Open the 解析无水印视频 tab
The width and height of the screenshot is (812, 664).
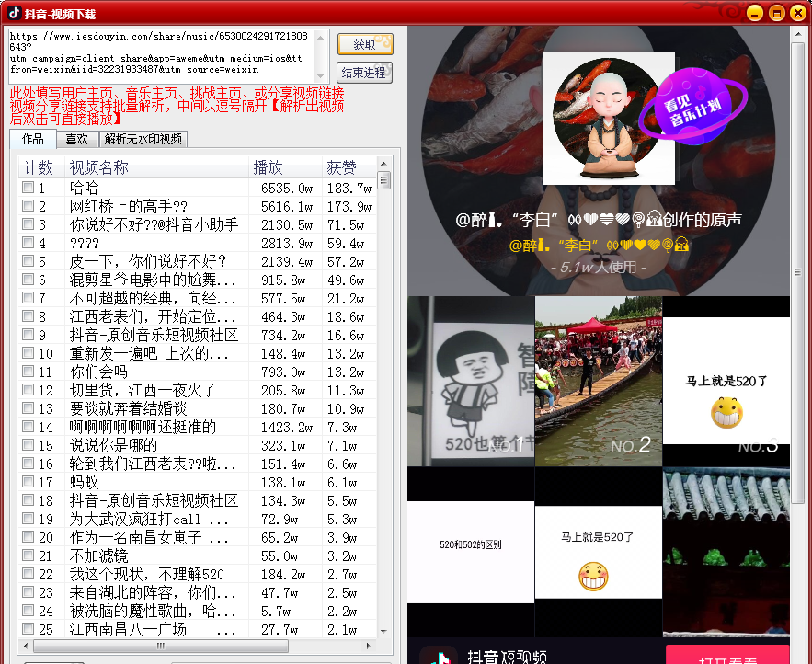(143, 139)
